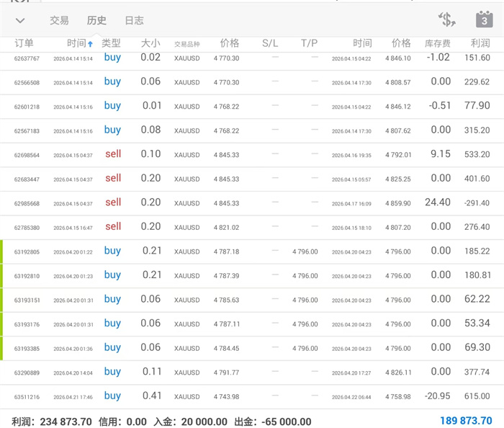Sort by the 库存费 column header

(x=438, y=43)
